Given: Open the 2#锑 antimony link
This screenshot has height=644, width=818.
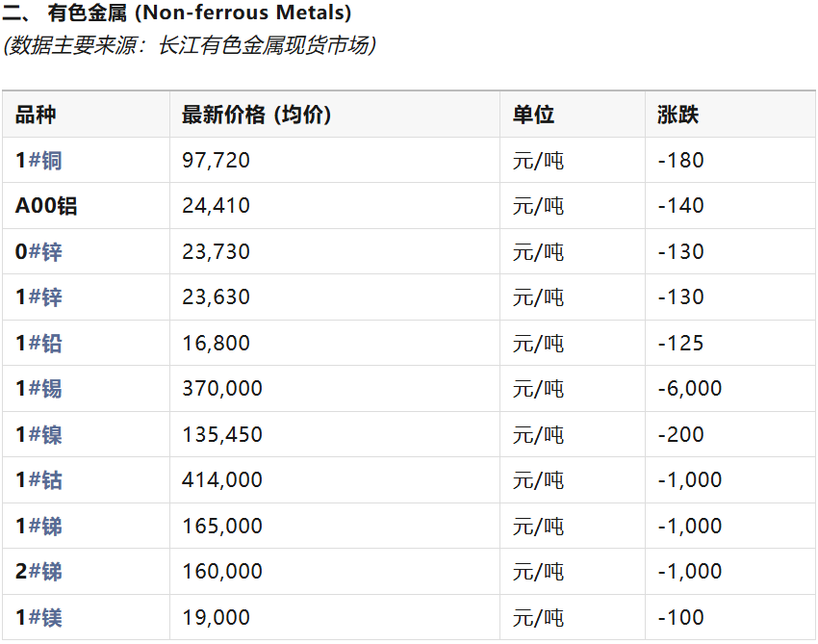Looking at the screenshot, I should [x=39, y=572].
